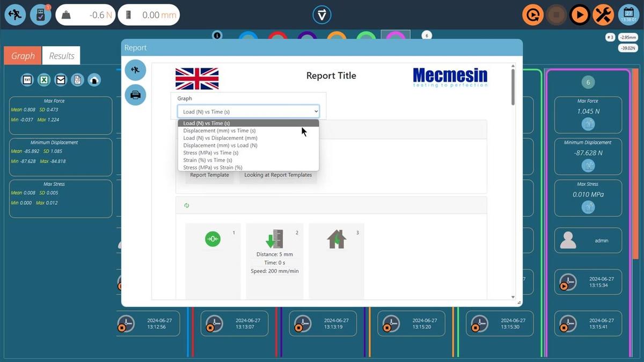
Task: Click the move-down distance step icon numbered 2
Action: coord(274,239)
